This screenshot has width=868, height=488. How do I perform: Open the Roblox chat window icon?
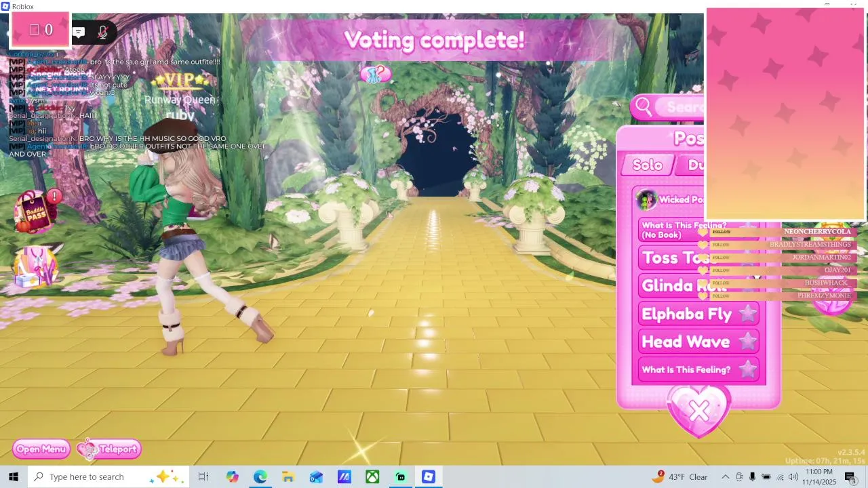[79, 32]
